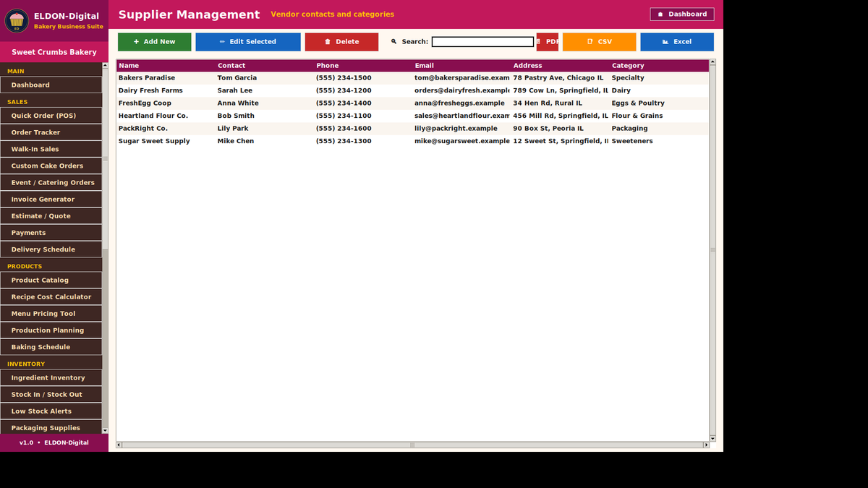
Task: Open Low Stock Alerts
Action: click(x=51, y=411)
